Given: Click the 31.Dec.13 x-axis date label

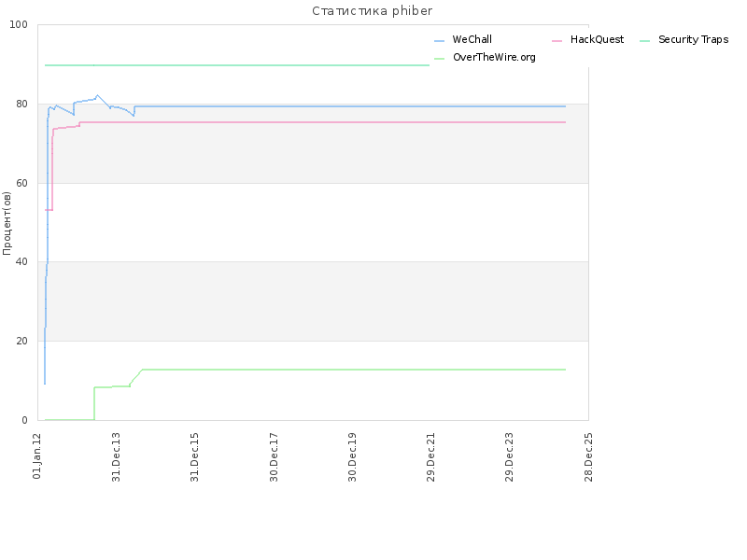Looking at the screenshot, I should click(x=116, y=457).
